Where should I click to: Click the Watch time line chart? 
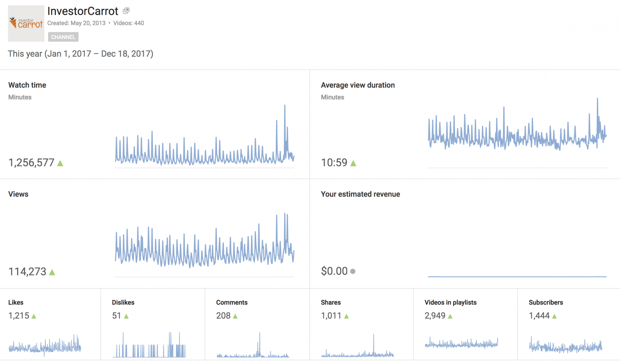click(x=205, y=136)
